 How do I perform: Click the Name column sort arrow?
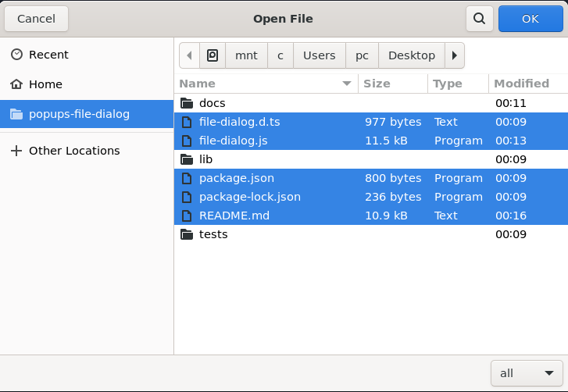click(347, 84)
